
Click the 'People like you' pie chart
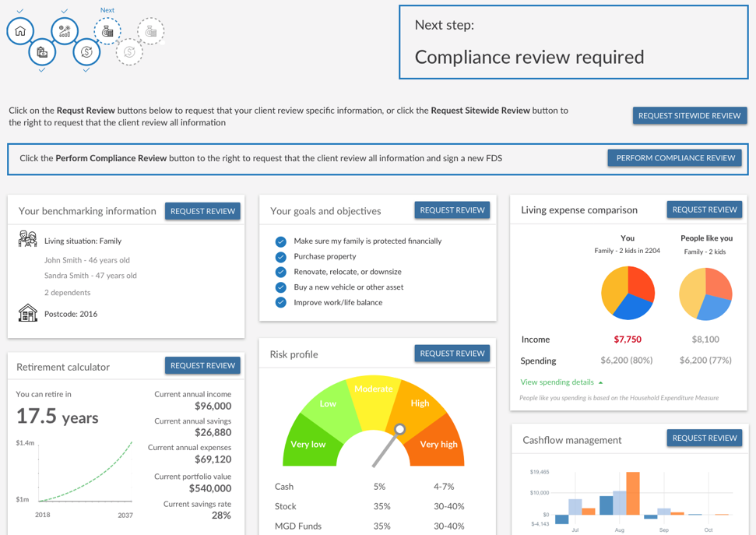[x=705, y=294]
